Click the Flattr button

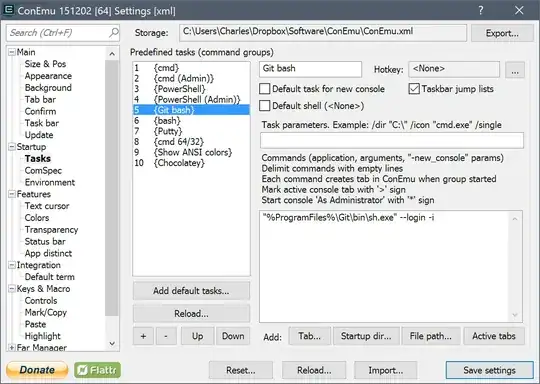pyautogui.click(x=97, y=370)
